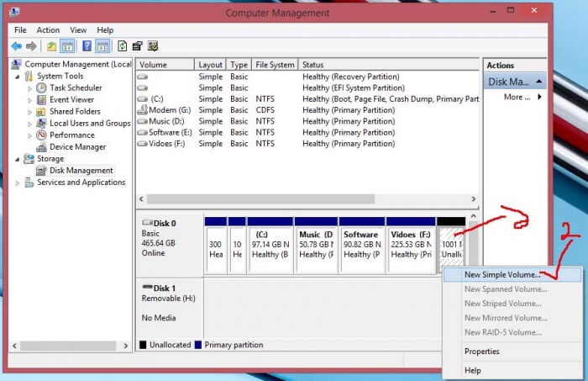Select the Music (D:) volume row
The image size is (588, 381).
click(x=307, y=121)
